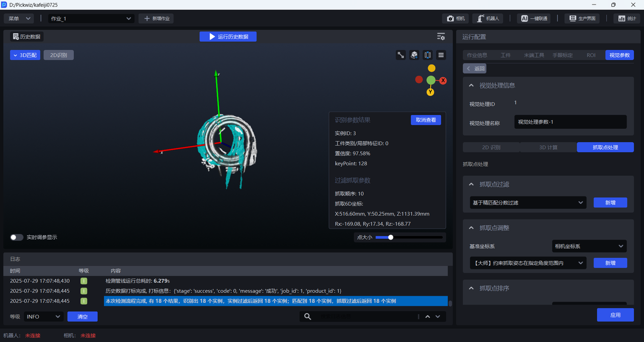Viewport: 644px width, 342px height.
Task: Click the 应用 apply button
Action: coord(615,315)
